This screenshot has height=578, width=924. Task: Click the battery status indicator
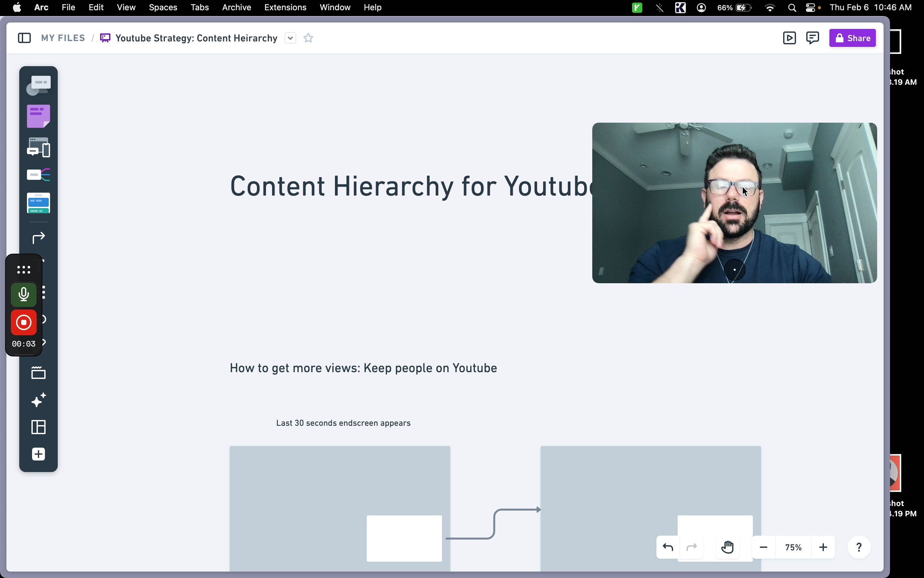tap(735, 7)
